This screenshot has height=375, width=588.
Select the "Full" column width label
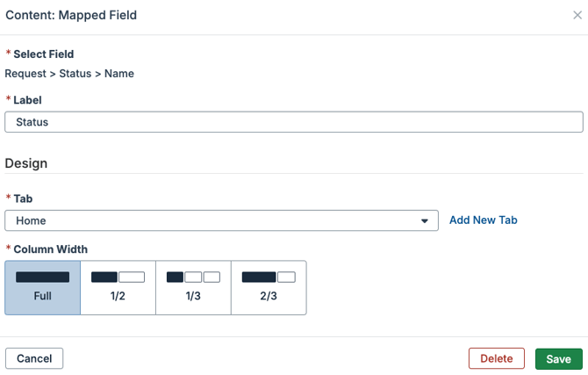pyautogui.click(x=42, y=296)
